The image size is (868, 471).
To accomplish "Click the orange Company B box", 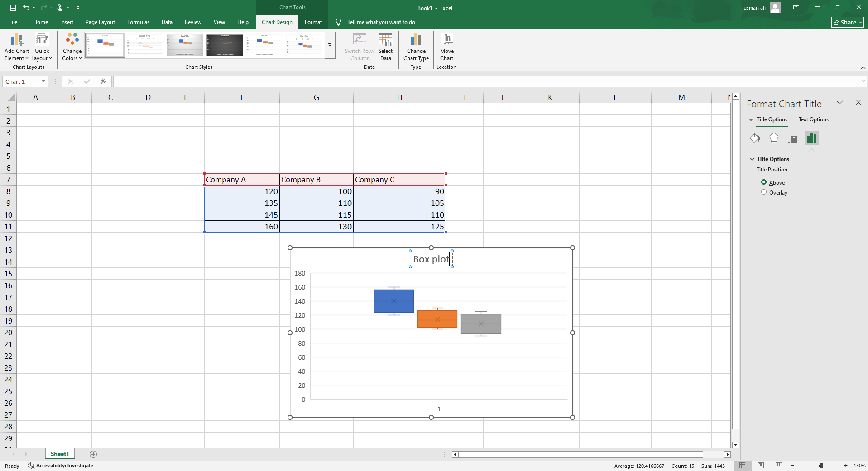I will click(437, 319).
